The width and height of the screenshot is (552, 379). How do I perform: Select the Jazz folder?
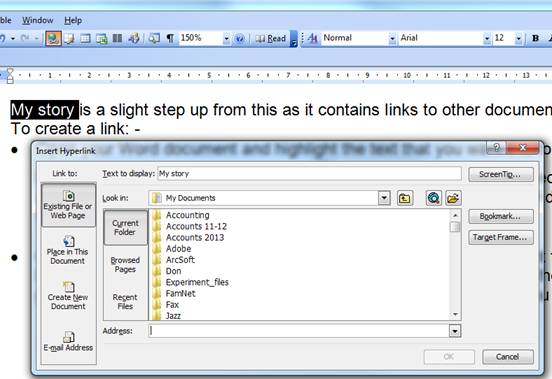click(167, 316)
